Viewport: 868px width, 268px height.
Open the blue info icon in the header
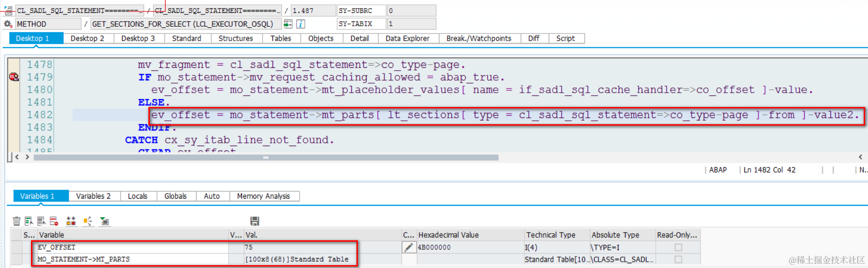[x=301, y=24]
